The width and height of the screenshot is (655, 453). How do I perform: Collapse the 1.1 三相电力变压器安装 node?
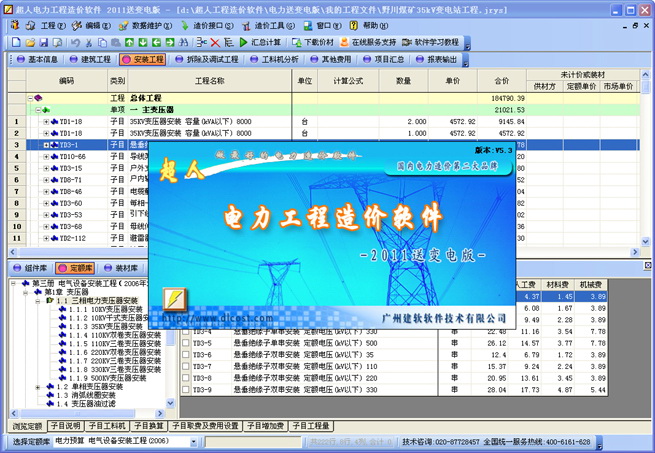coord(38,301)
